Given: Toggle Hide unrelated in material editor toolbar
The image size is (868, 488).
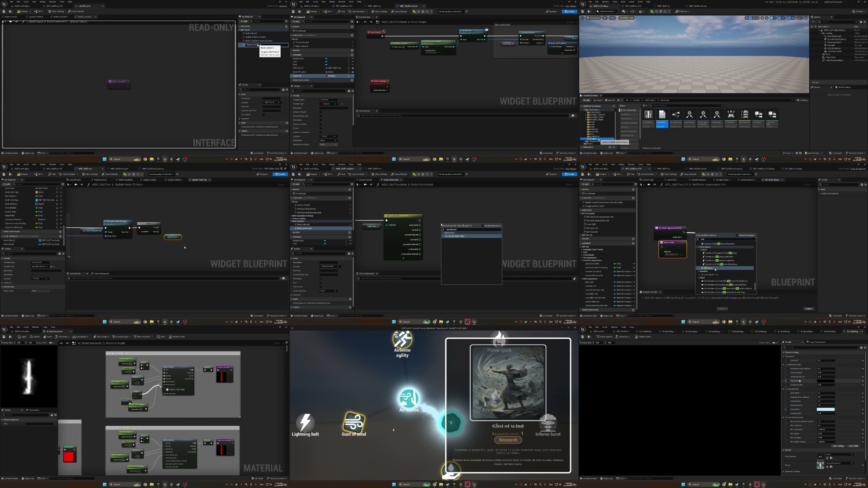Looking at the screenshot, I should [x=142, y=337].
